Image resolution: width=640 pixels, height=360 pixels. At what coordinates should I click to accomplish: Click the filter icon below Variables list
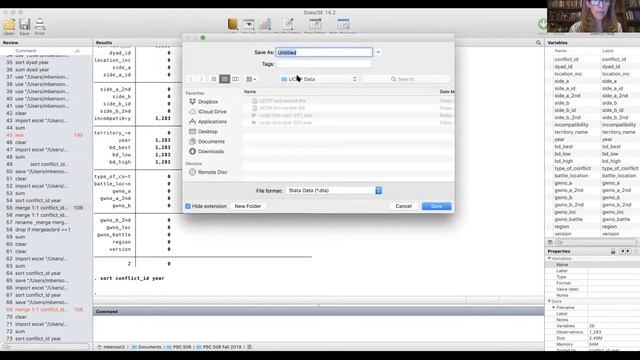point(550,242)
